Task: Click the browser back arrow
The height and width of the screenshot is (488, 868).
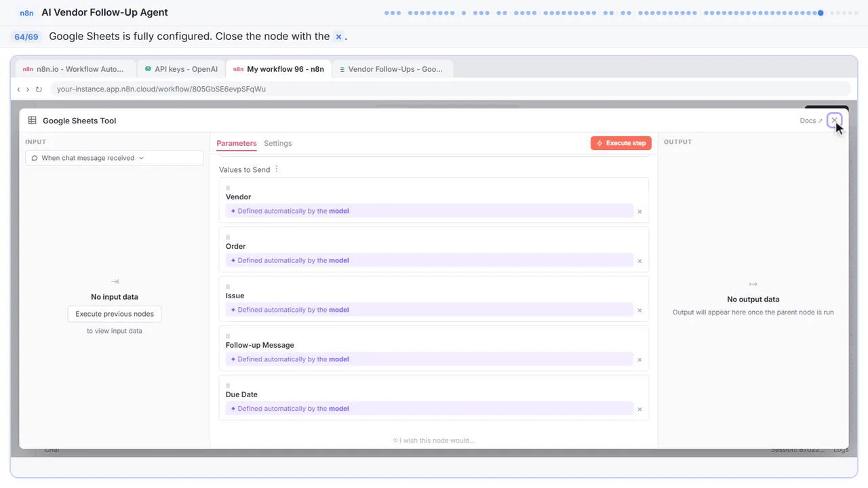Action: tap(18, 89)
